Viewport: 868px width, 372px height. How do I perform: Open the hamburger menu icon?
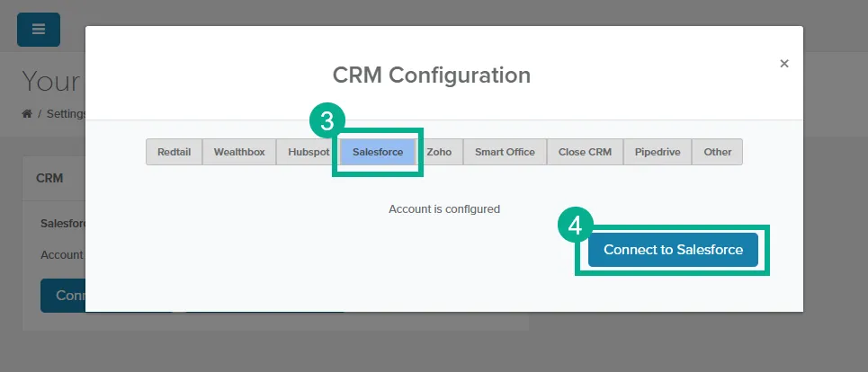click(x=38, y=30)
